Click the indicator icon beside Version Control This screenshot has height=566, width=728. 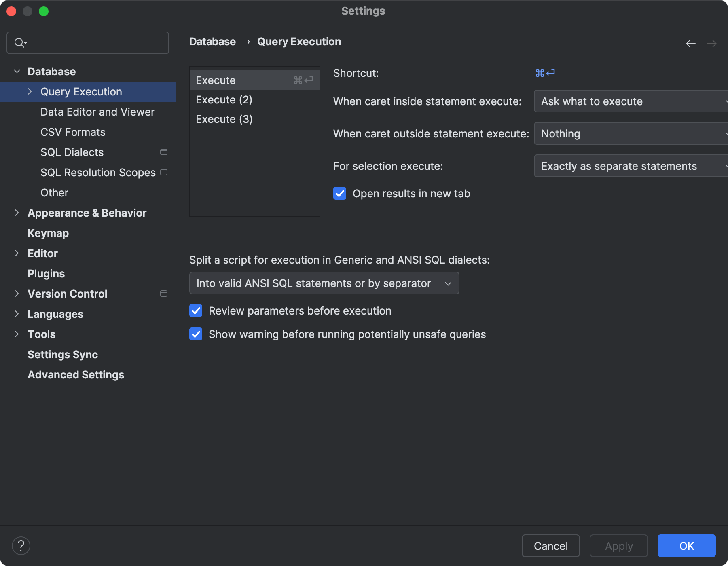(x=163, y=294)
